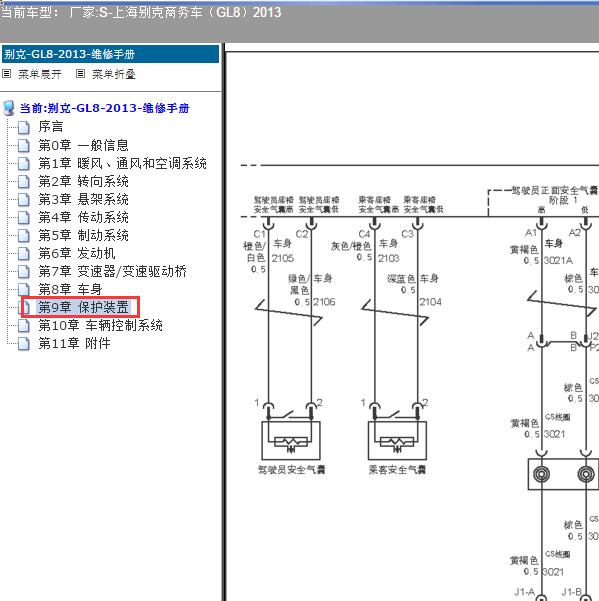Open 第5章 制动系统 chapter

click(84, 235)
